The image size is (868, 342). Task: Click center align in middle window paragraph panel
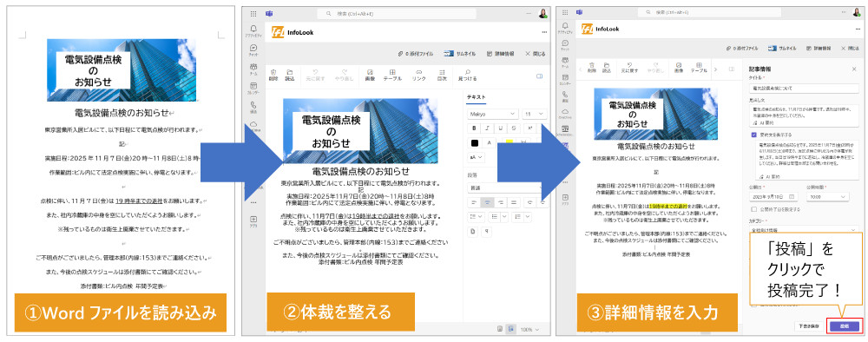tap(487, 202)
